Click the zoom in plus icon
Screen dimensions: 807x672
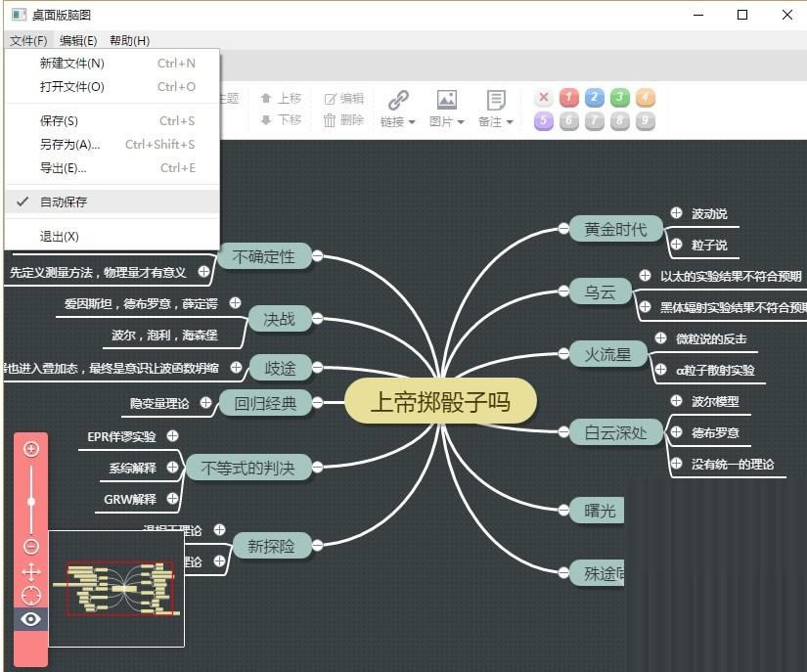click(30, 449)
